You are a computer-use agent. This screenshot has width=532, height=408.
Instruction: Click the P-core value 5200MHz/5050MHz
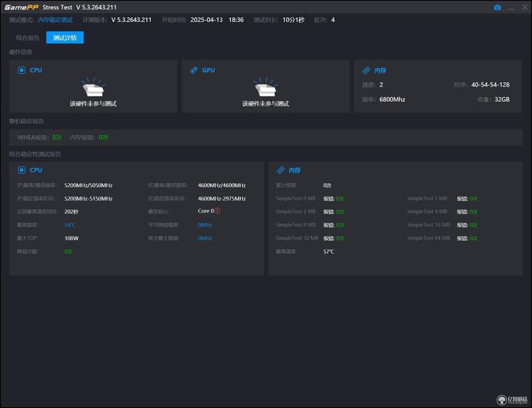click(88, 185)
